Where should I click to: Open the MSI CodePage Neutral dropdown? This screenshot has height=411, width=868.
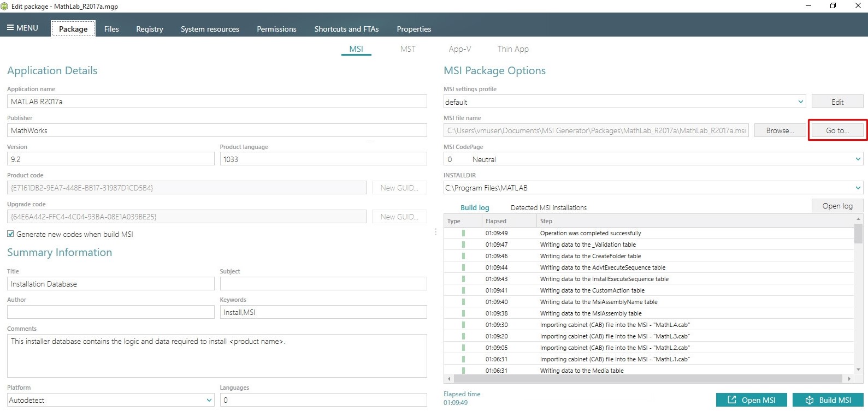tap(858, 159)
